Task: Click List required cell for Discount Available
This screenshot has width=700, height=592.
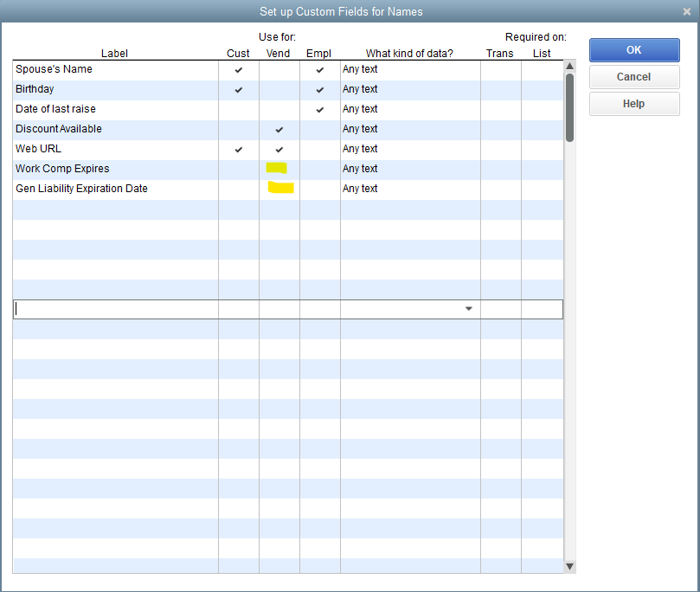Action: pos(542,129)
